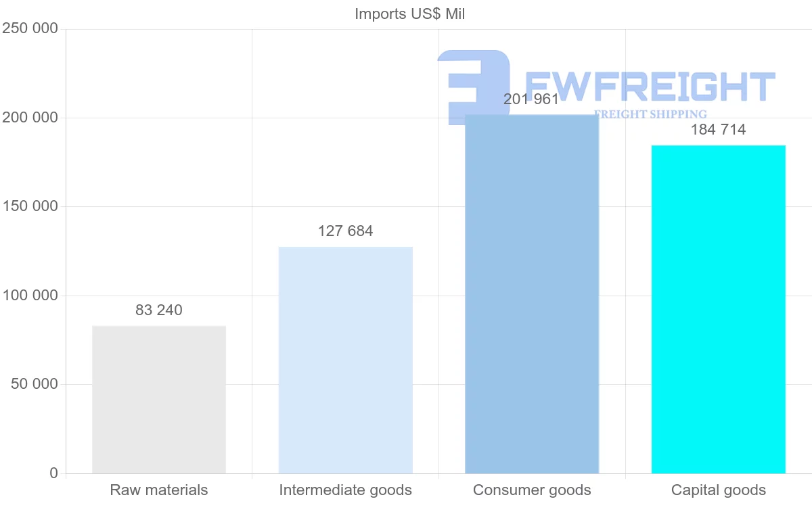Click the 150 000 y-axis tick label

[x=30, y=207]
